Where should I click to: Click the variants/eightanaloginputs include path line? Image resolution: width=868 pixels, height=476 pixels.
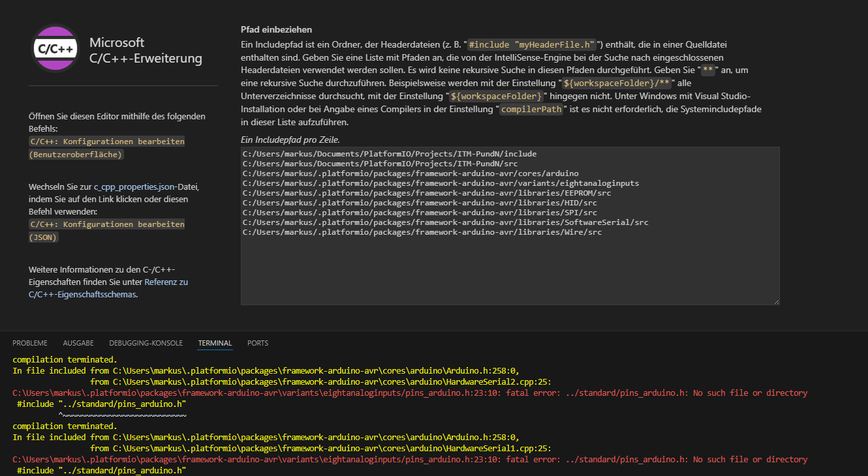(441, 183)
